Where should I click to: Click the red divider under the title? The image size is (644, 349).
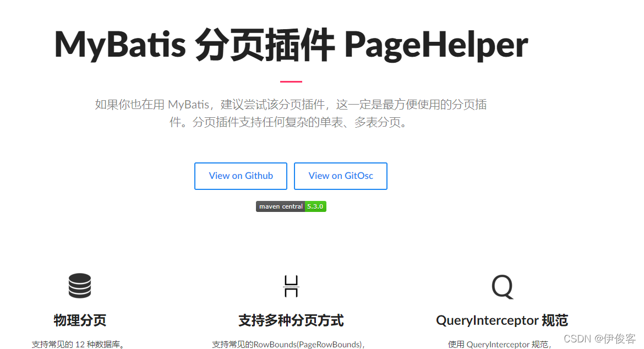click(x=291, y=80)
